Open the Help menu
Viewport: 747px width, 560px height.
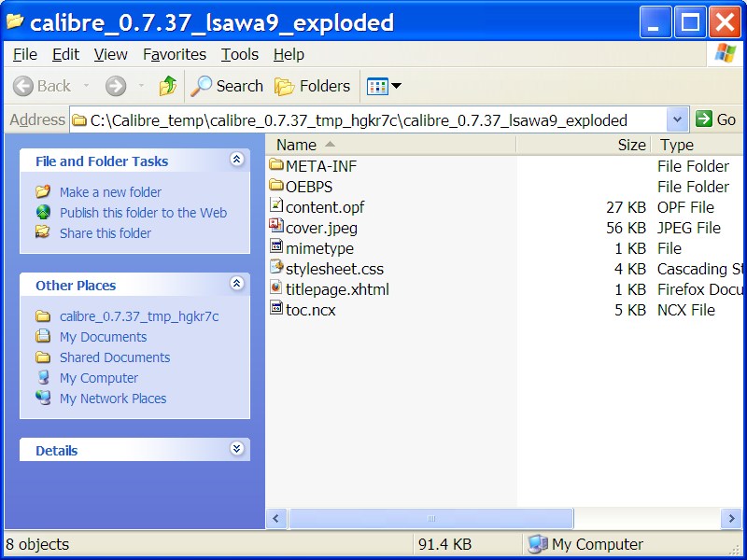[x=289, y=54]
